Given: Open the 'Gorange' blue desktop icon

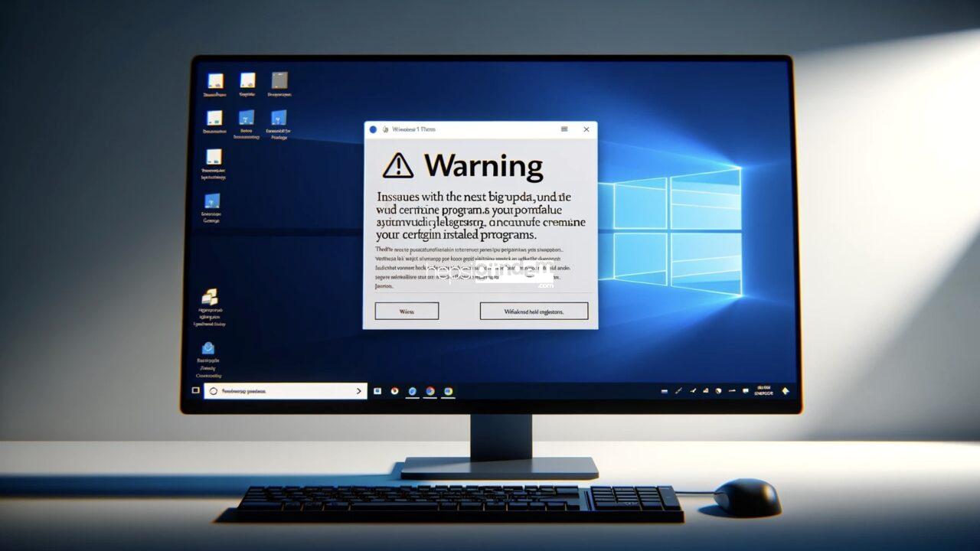Looking at the screenshot, I should (x=212, y=201).
